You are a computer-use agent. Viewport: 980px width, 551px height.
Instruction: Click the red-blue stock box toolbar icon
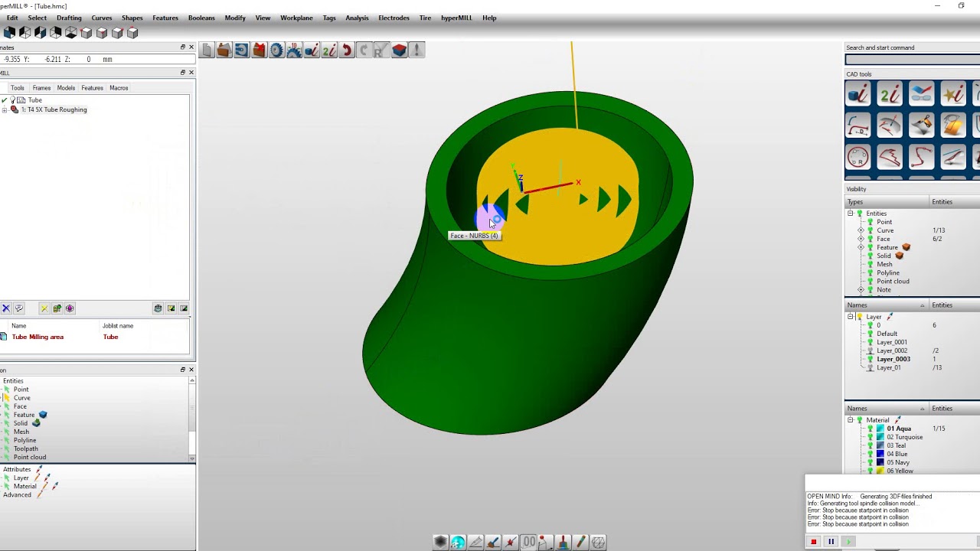click(400, 51)
